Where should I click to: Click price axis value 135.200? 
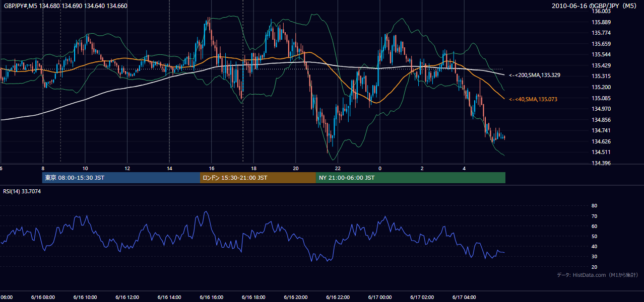tap(601, 87)
